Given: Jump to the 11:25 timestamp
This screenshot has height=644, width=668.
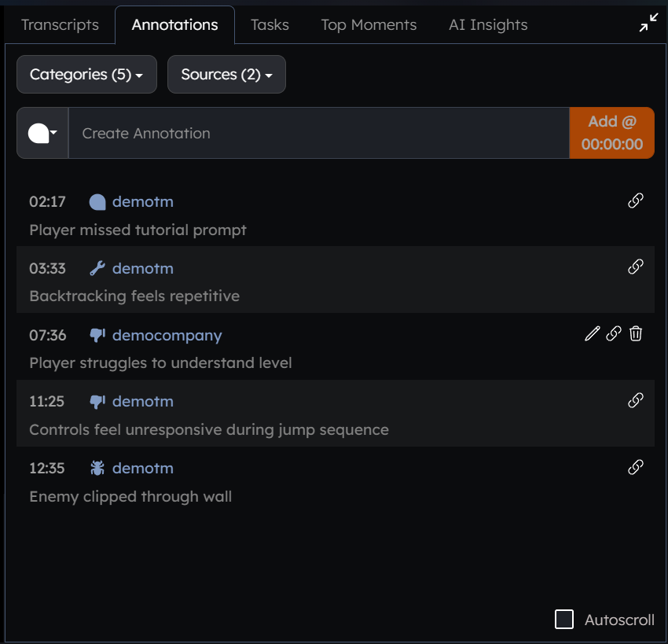Looking at the screenshot, I should click(46, 402).
